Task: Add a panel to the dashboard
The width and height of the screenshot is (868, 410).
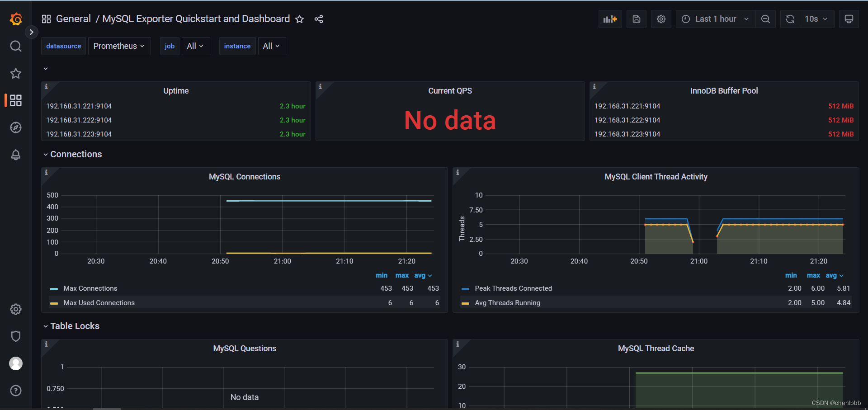Action: 610,19
